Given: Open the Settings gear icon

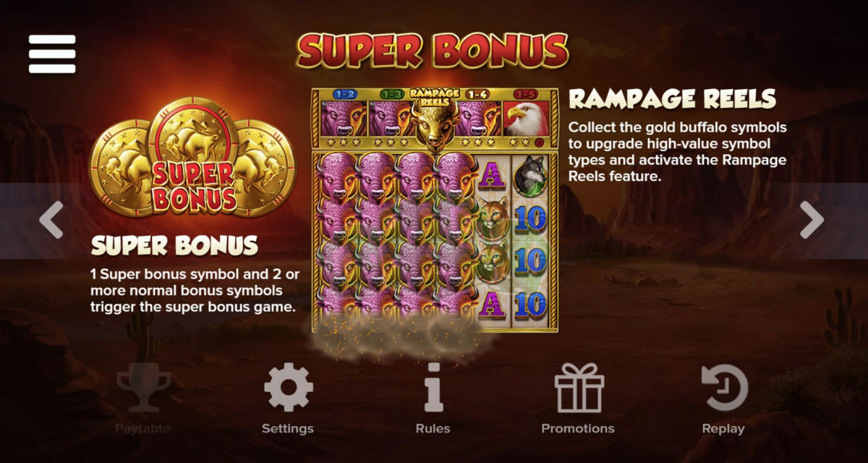Looking at the screenshot, I should click(288, 387).
